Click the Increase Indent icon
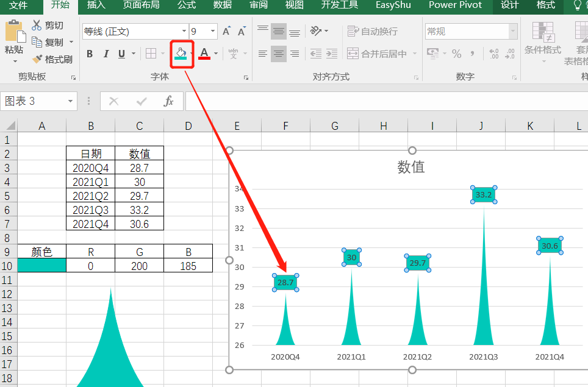 tap(332, 54)
